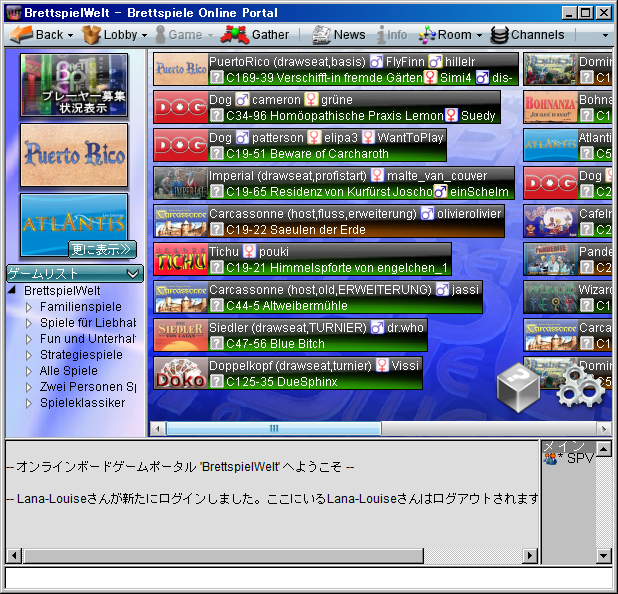
Task: Collapse the ゲームリスト panel chevron
Action: [133, 273]
